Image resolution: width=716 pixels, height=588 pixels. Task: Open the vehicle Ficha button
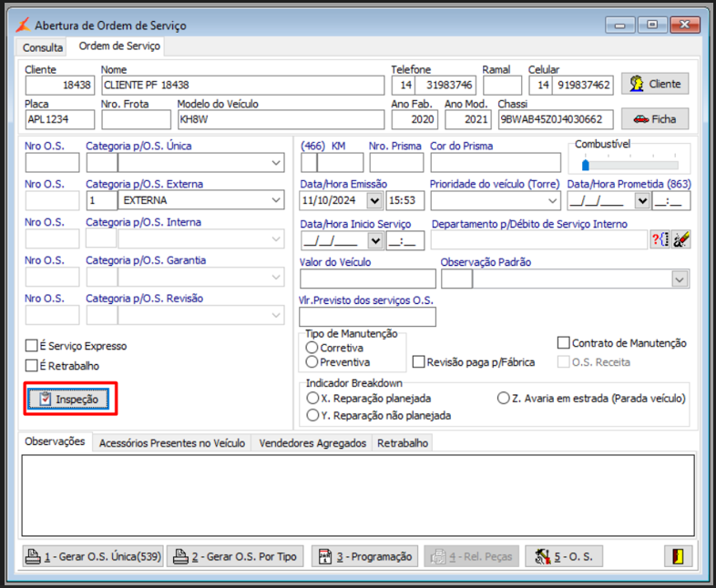tap(655, 119)
